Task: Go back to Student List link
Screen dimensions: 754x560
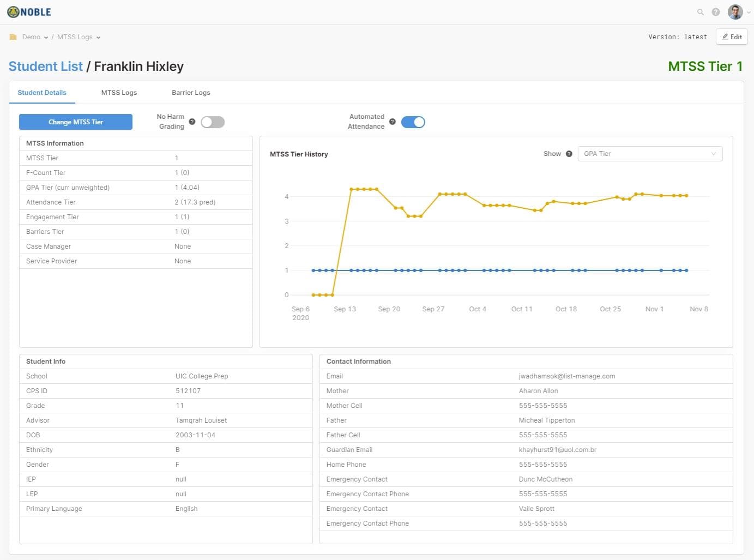Action: click(x=46, y=67)
